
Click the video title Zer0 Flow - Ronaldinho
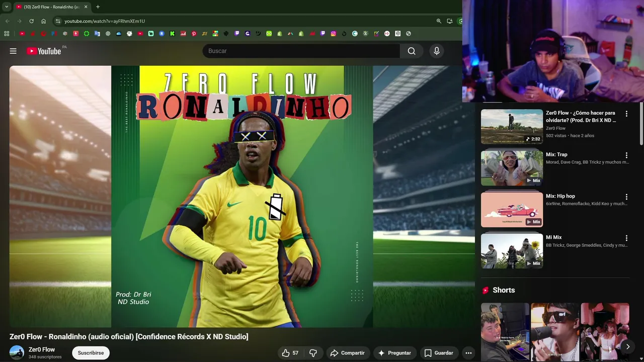coord(129,337)
